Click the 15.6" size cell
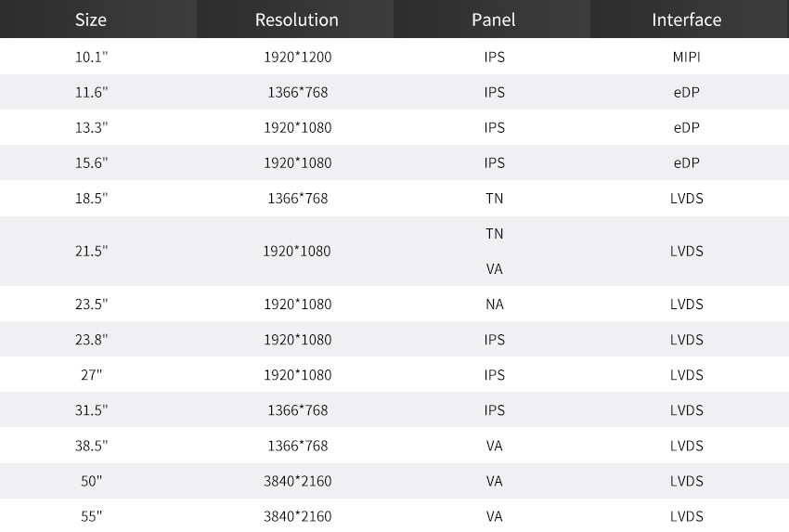The width and height of the screenshot is (789, 532). [92, 163]
